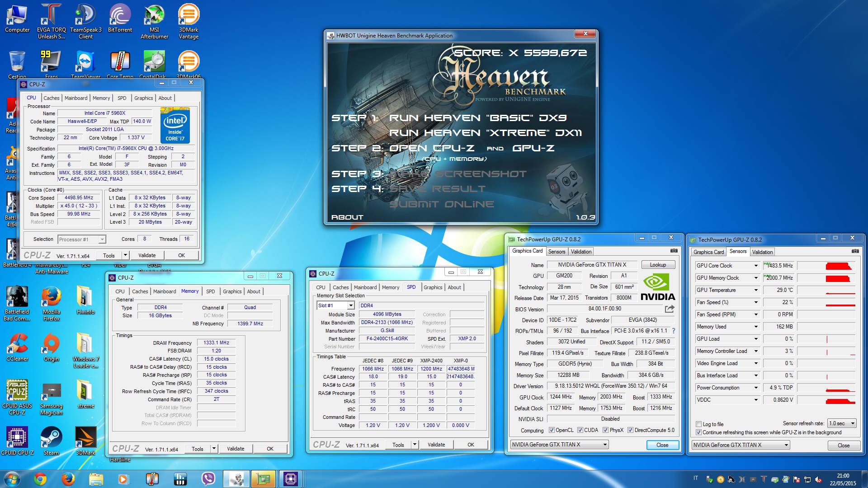Switch to Graphics tab in CPU-Z SPD window
The image size is (868, 488).
[433, 287]
